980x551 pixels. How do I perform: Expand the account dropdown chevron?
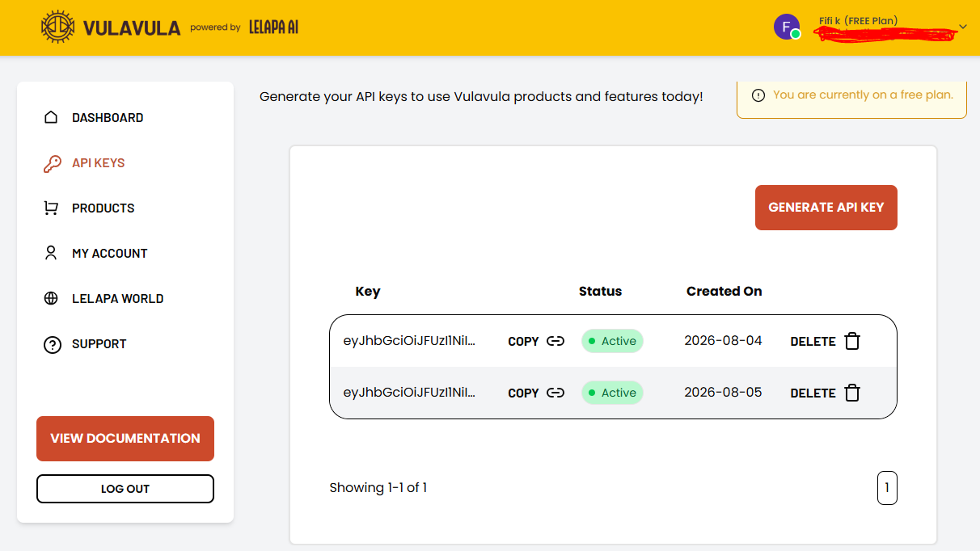[963, 27]
